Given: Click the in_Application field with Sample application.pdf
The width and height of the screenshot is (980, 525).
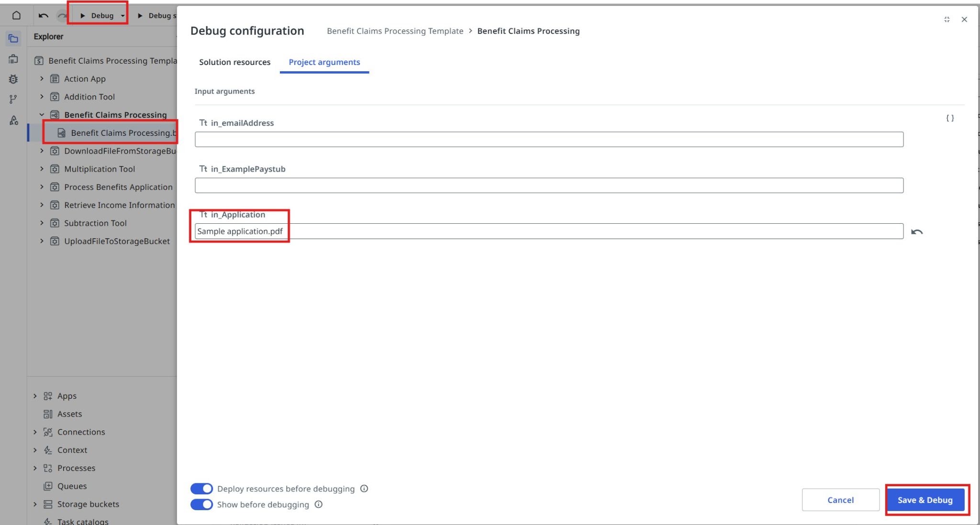Looking at the screenshot, I should (x=549, y=231).
